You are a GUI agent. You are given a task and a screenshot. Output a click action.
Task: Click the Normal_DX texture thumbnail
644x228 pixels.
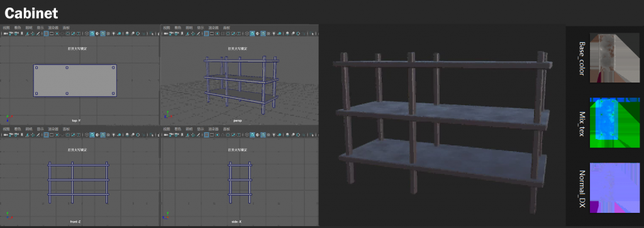615,188
